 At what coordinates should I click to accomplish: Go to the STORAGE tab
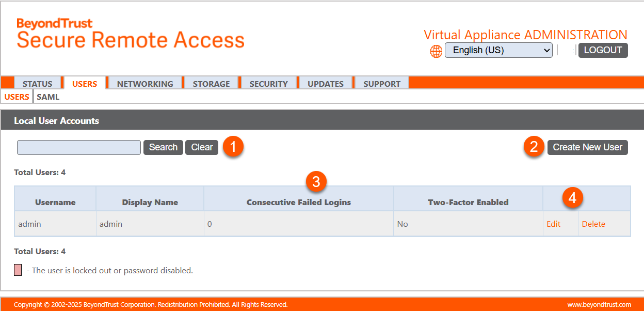click(x=211, y=84)
